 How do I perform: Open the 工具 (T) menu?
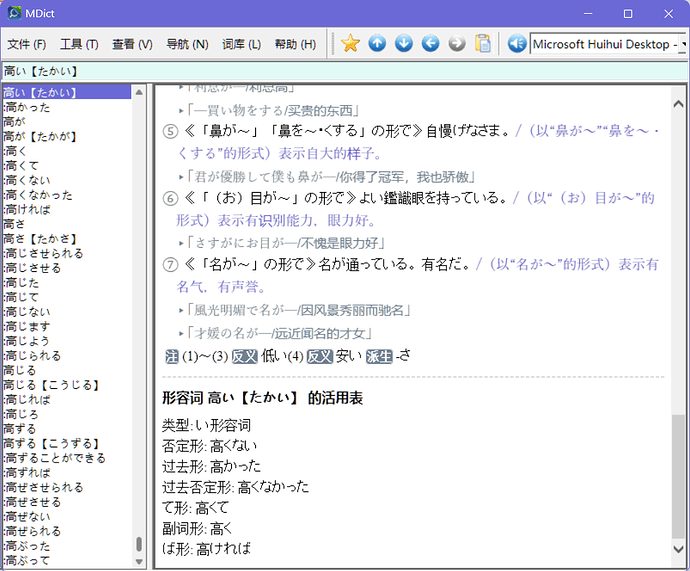pyautogui.click(x=79, y=44)
